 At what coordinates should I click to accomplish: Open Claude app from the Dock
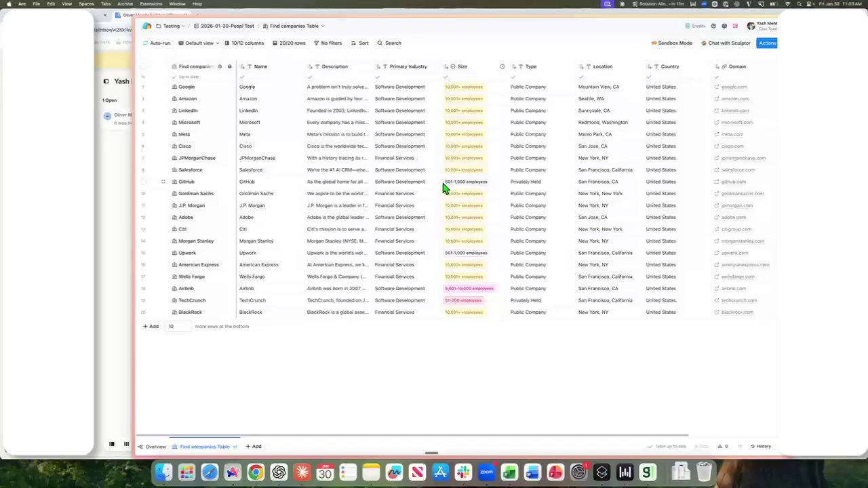pyautogui.click(x=302, y=472)
